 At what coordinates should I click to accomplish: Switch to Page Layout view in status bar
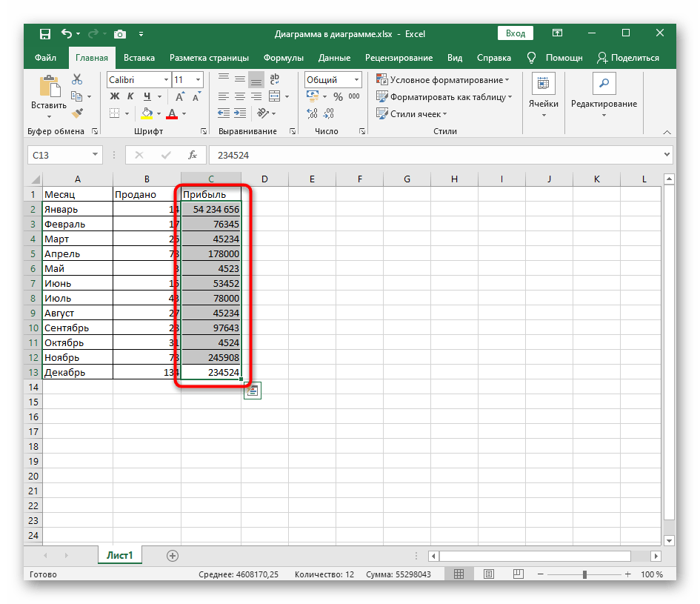486,574
